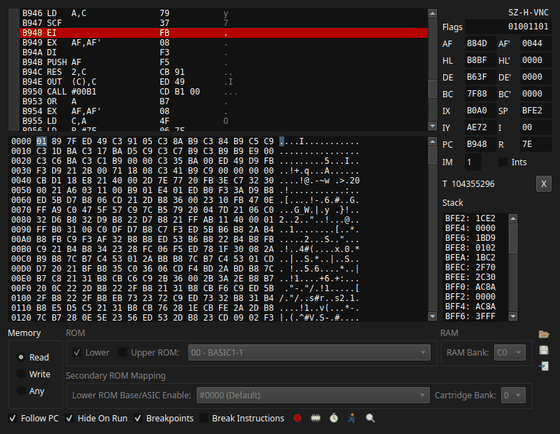The height and width of the screenshot is (434, 560).
Task: Select the B949 EX AF,AF' instruction row
Action: (x=224, y=43)
